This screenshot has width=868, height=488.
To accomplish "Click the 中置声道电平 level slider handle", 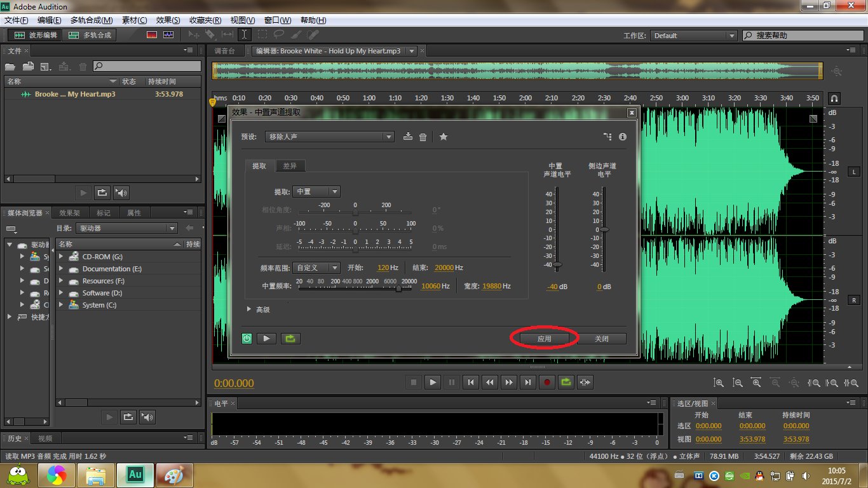I will [x=557, y=264].
